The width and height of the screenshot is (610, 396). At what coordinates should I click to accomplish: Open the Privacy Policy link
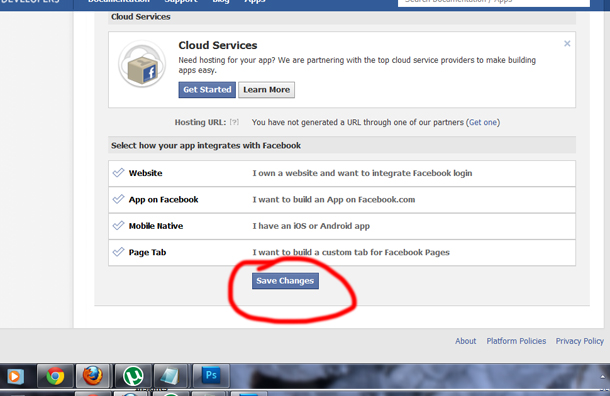[580, 341]
